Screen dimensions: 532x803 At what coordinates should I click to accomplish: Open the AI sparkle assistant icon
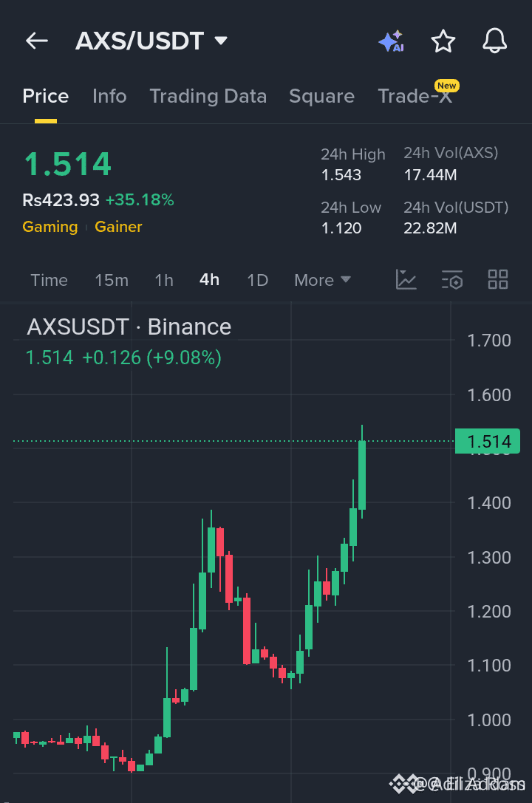point(391,41)
